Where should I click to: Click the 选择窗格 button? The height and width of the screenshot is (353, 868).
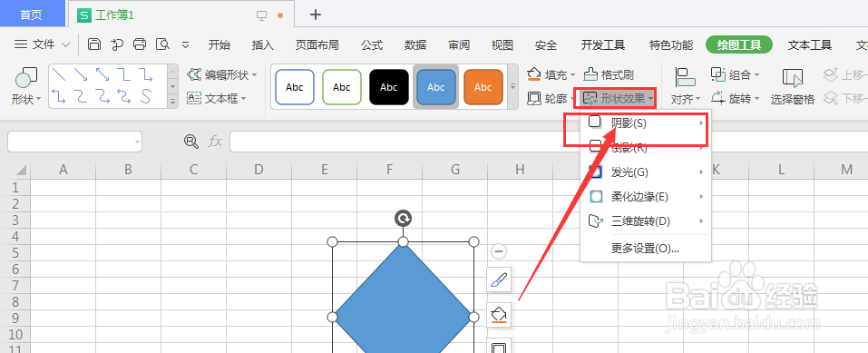(793, 86)
